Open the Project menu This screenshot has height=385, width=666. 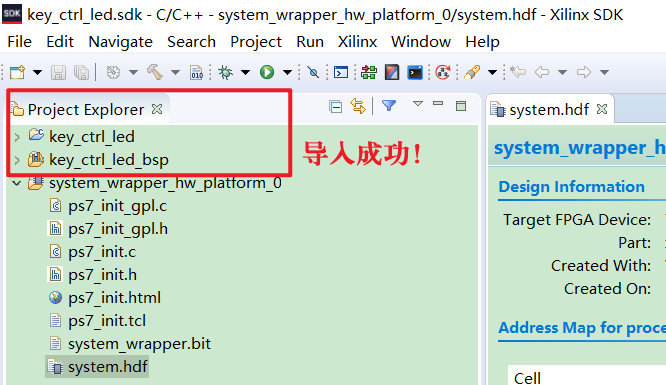pos(256,42)
